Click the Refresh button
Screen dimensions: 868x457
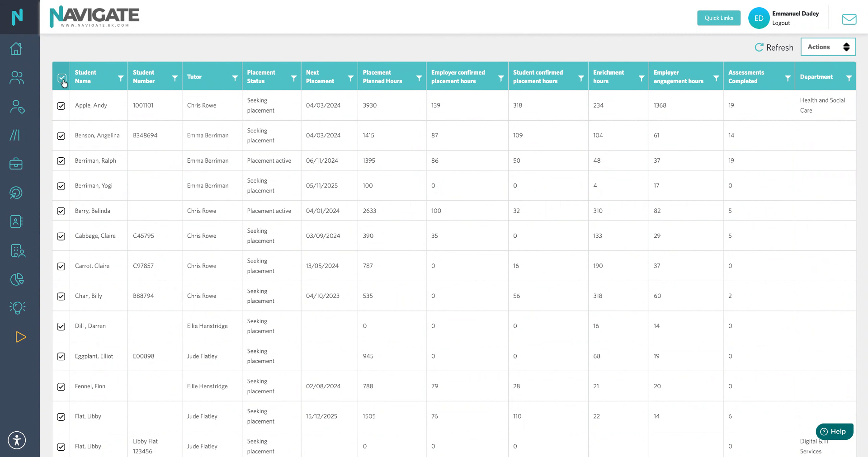click(774, 47)
